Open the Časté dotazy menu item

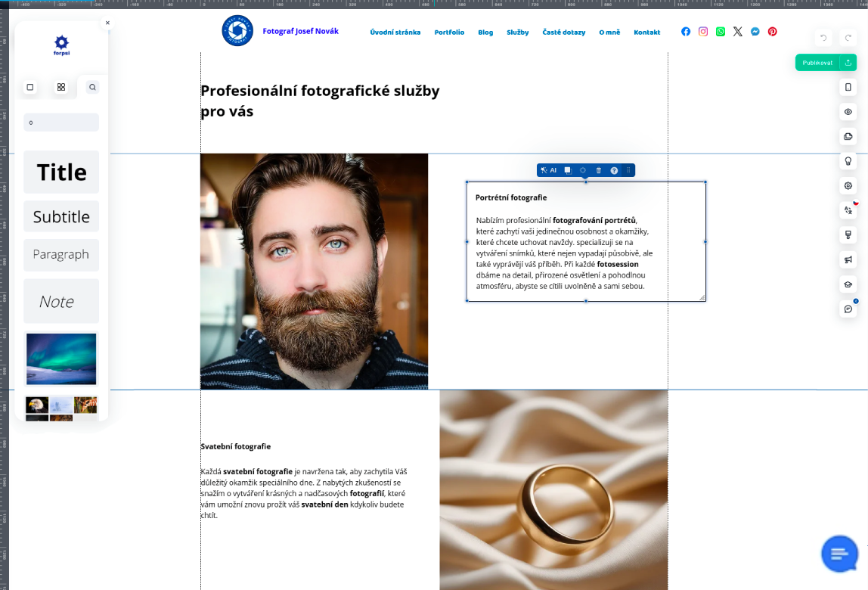coord(563,32)
